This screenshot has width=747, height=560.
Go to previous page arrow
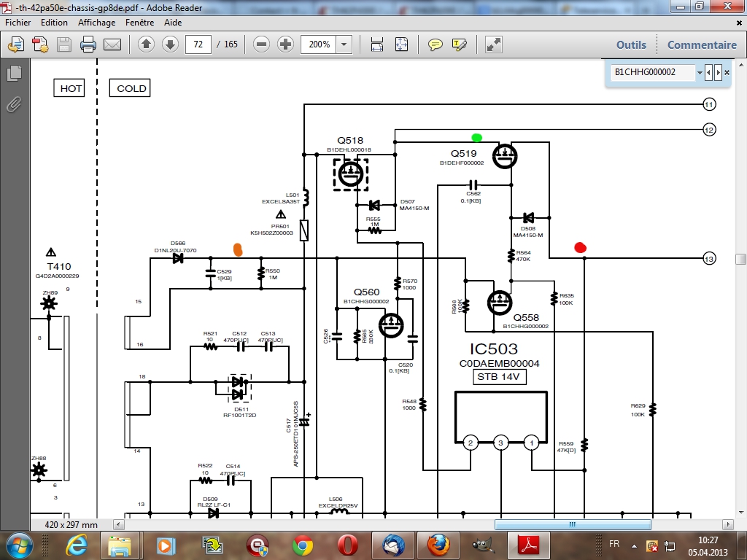pyautogui.click(x=146, y=44)
